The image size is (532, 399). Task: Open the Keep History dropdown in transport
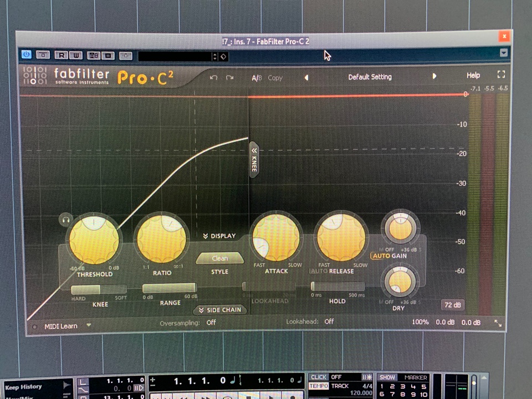tap(67, 385)
